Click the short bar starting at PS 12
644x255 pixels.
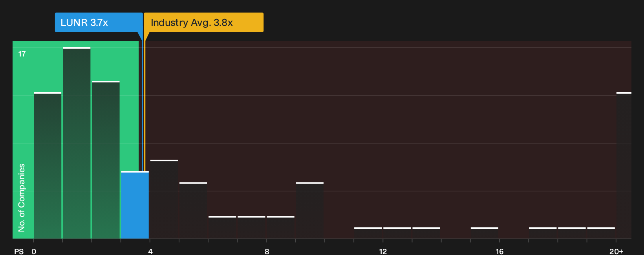397,233
